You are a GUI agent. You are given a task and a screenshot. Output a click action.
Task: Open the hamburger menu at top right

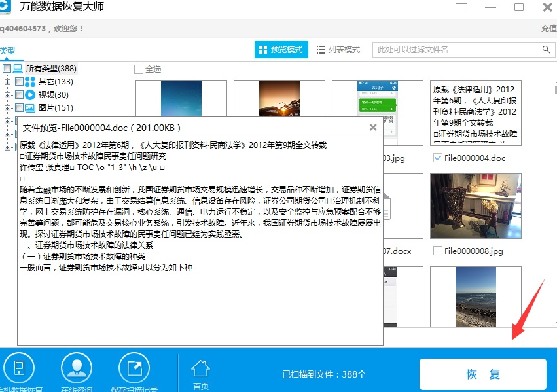click(x=461, y=7)
